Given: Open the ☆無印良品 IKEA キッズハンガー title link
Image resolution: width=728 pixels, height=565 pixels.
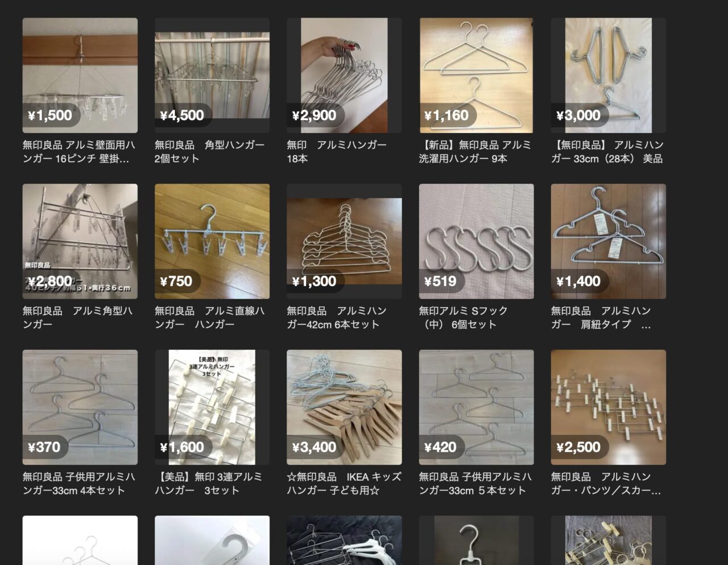Looking at the screenshot, I should [x=344, y=483].
